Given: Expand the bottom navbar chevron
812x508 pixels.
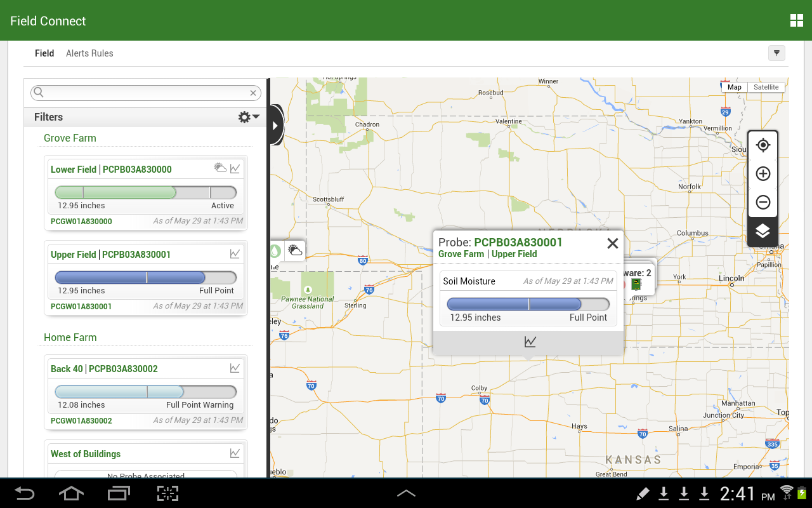Looking at the screenshot, I should (x=406, y=493).
